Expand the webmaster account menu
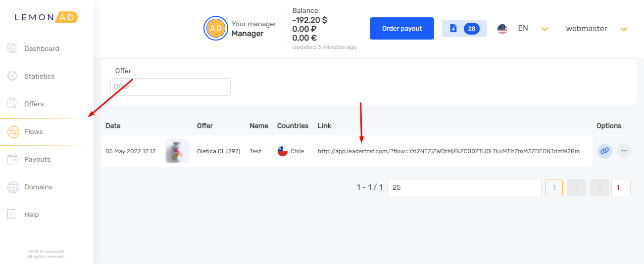This screenshot has width=644, height=264. (623, 29)
